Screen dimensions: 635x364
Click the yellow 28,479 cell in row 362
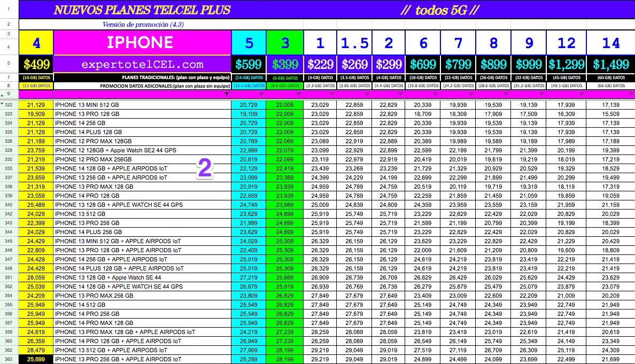click(x=36, y=350)
